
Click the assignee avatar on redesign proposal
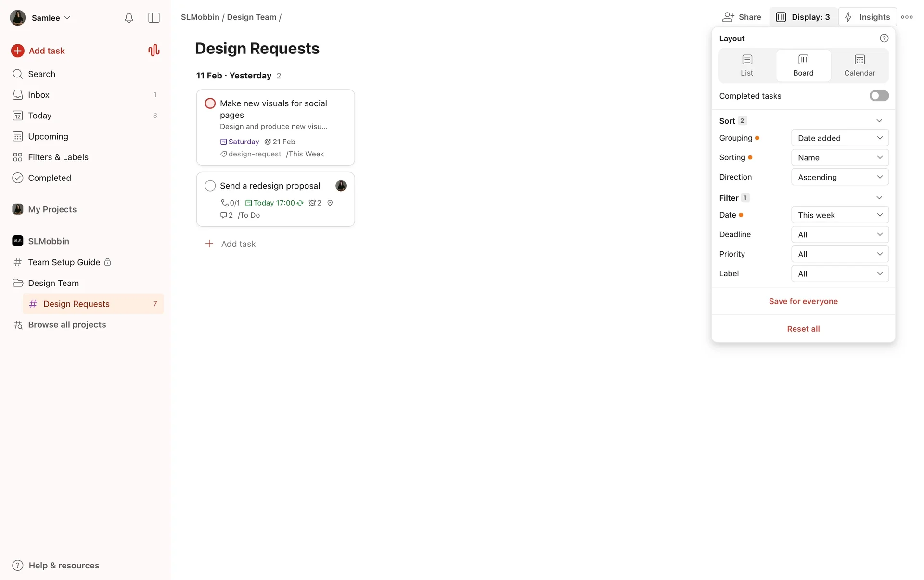tap(341, 186)
